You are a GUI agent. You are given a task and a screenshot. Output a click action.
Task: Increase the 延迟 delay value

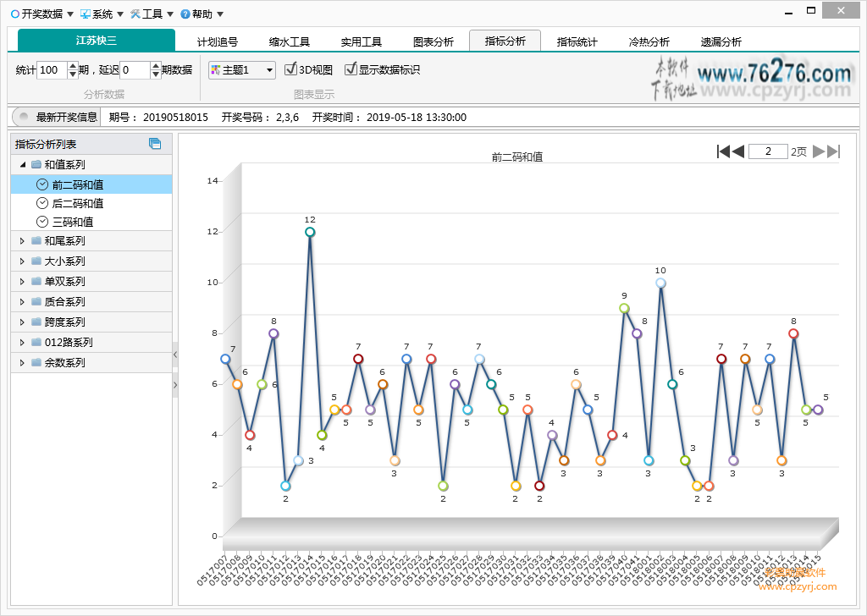coord(156,66)
